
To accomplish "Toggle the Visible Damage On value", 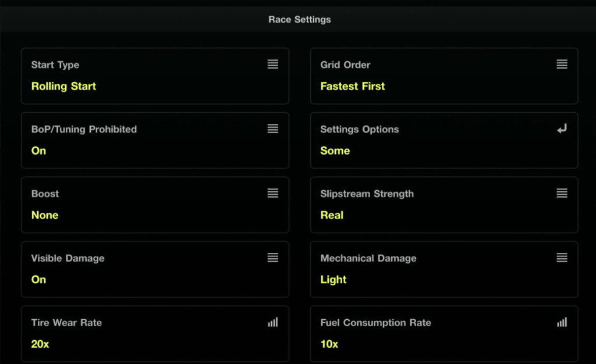I will (39, 280).
